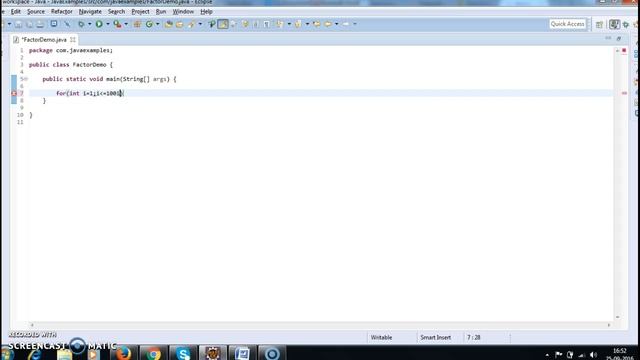Click the 'public class FactorDemo {' code line
Screen dimensions: 640x360
[71, 64]
